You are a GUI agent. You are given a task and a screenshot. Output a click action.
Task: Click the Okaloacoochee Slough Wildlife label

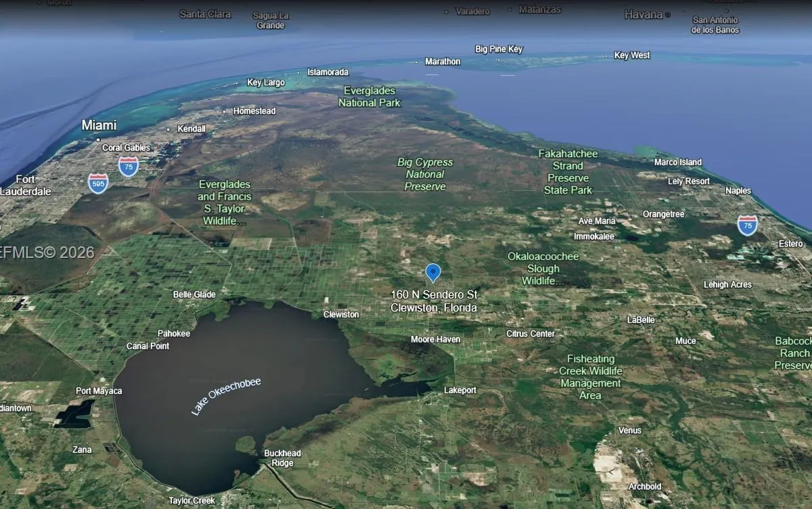click(x=543, y=269)
